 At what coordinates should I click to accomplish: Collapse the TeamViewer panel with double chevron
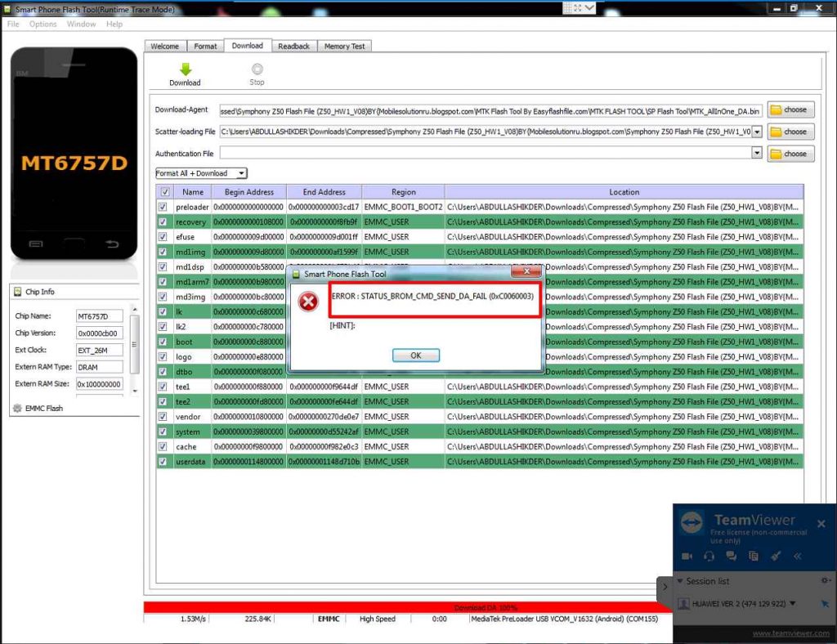coord(798,557)
